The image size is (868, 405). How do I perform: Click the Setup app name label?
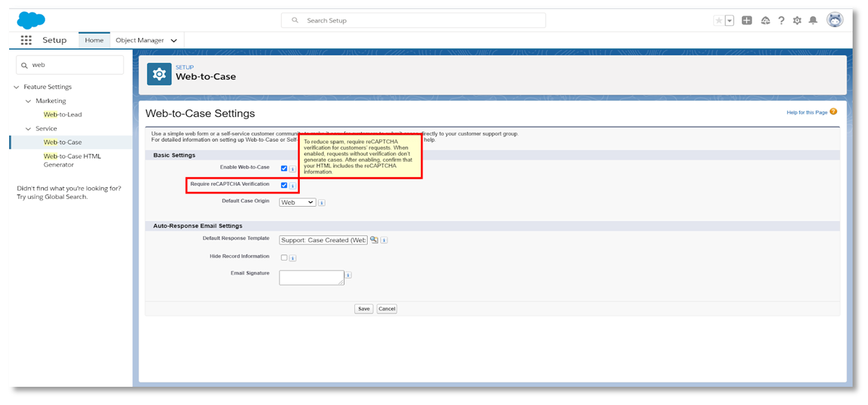coord(55,41)
